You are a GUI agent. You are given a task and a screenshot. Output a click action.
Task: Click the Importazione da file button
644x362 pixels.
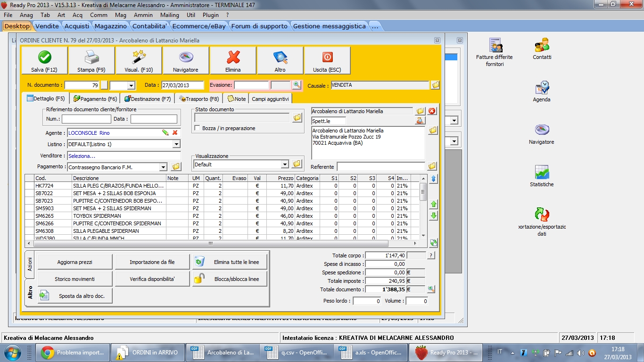152,262
